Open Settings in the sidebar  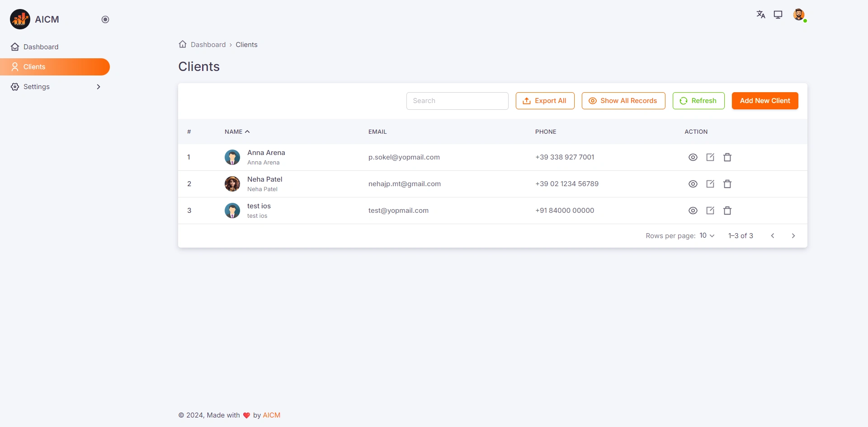[x=55, y=87]
